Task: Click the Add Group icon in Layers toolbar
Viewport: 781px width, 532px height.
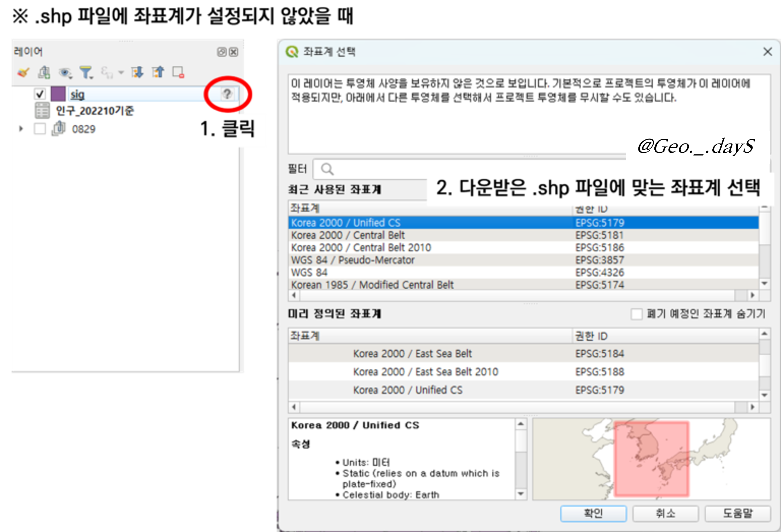Action: [x=44, y=72]
